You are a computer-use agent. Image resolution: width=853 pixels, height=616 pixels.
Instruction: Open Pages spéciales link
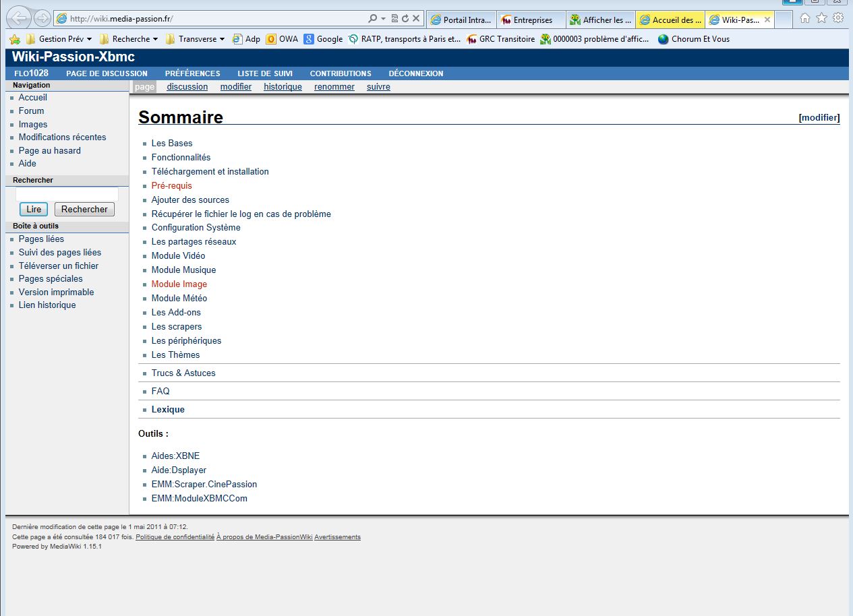point(51,278)
